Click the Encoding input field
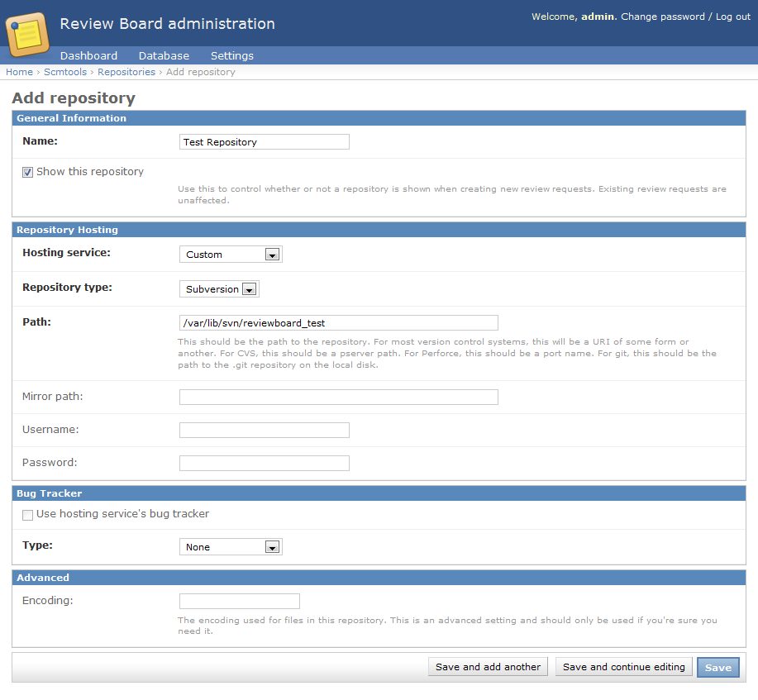The image size is (758, 700). [x=239, y=601]
